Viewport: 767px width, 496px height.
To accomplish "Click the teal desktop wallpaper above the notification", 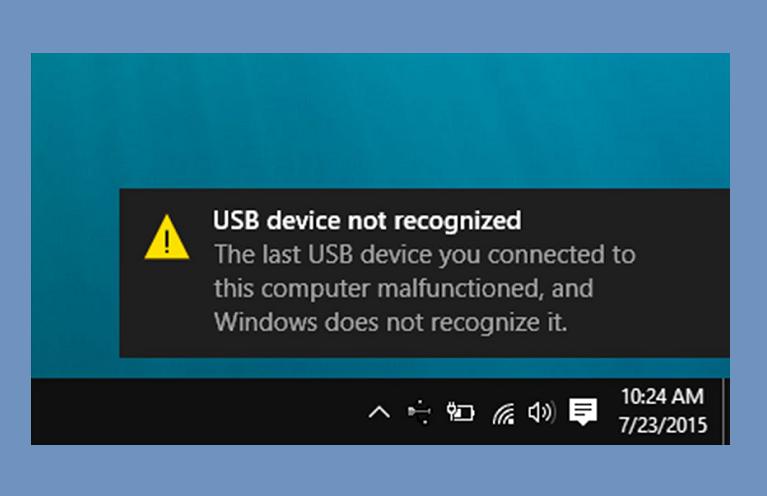I will coord(380,120).
